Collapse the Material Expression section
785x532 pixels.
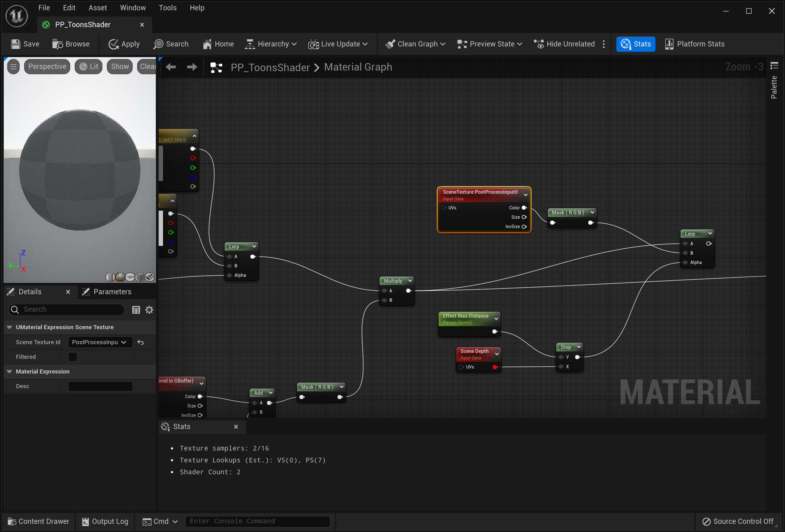click(x=9, y=371)
